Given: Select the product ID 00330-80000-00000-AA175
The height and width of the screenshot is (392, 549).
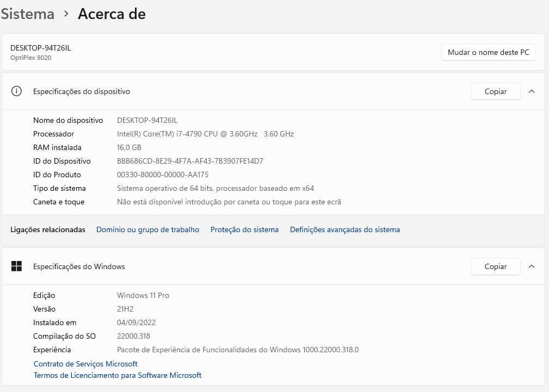Looking at the screenshot, I should (163, 175).
